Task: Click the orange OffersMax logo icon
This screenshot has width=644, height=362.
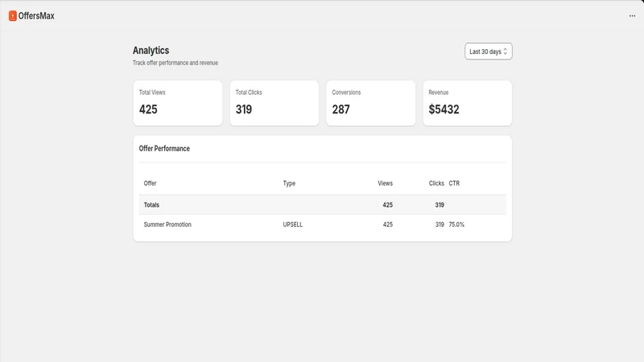Action: [13, 16]
